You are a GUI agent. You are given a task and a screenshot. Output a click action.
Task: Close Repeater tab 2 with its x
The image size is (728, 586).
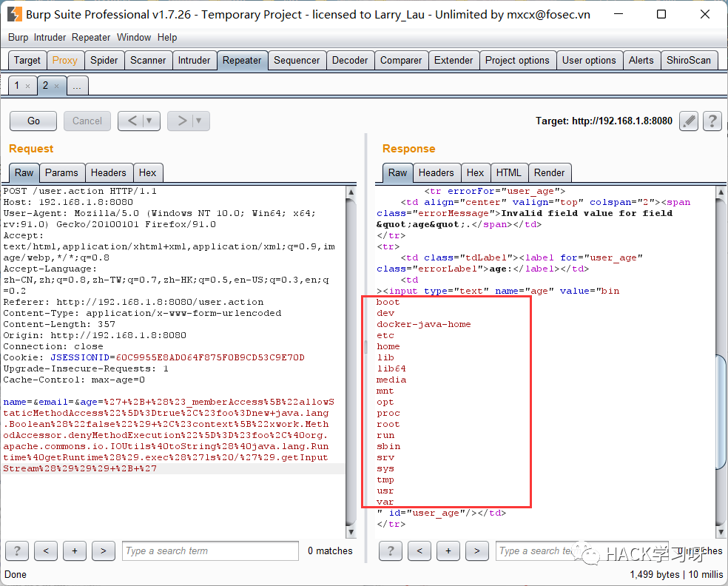coord(57,86)
